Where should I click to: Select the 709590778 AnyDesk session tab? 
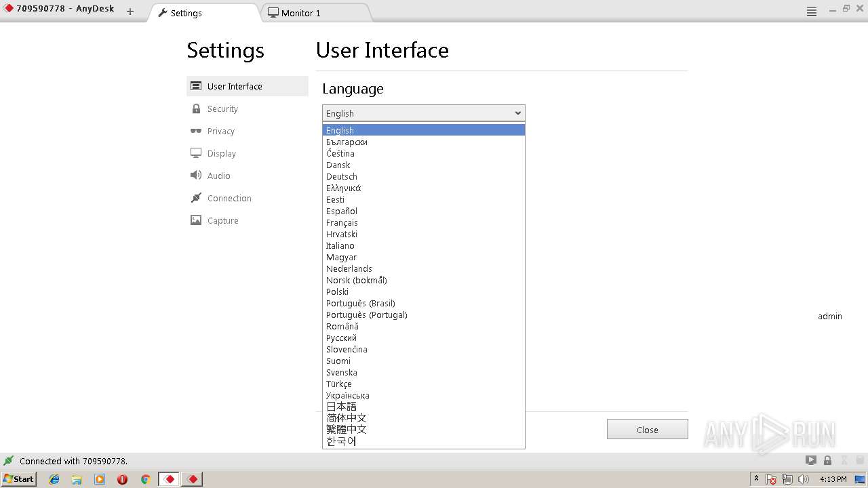(60, 9)
